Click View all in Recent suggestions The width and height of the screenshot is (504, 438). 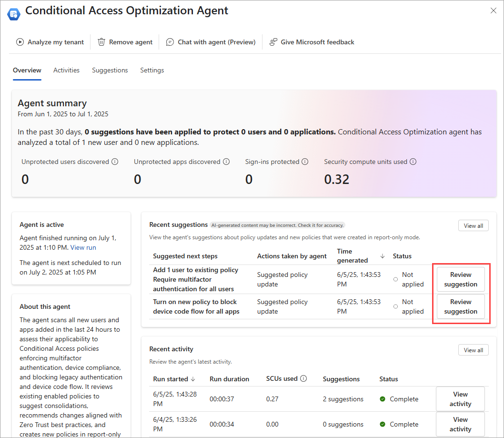473,225
